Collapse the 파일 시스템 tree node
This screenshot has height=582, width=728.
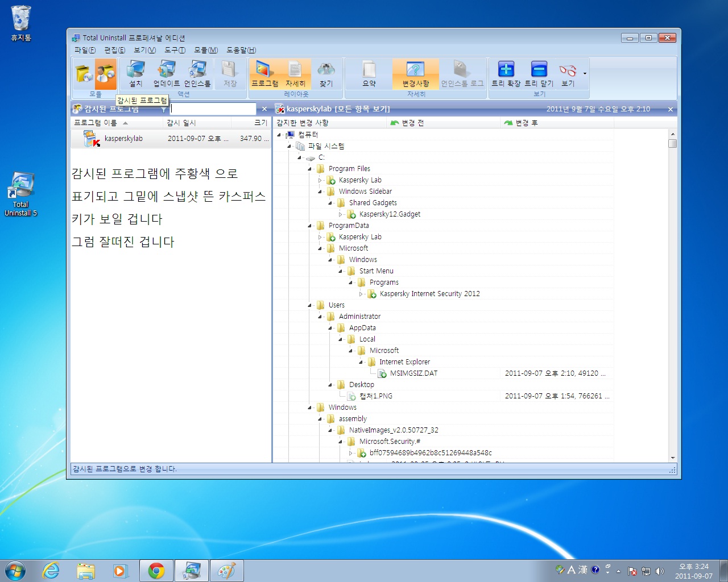(x=289, y=146)
